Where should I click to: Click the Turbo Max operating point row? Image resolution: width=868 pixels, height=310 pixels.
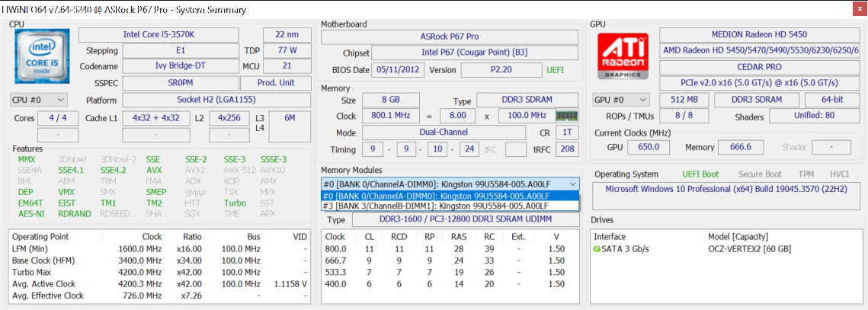(159, 273)
